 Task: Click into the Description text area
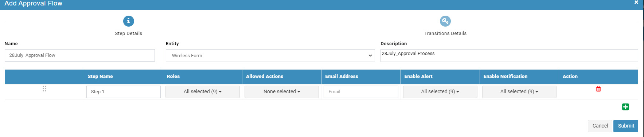[509, 55]
